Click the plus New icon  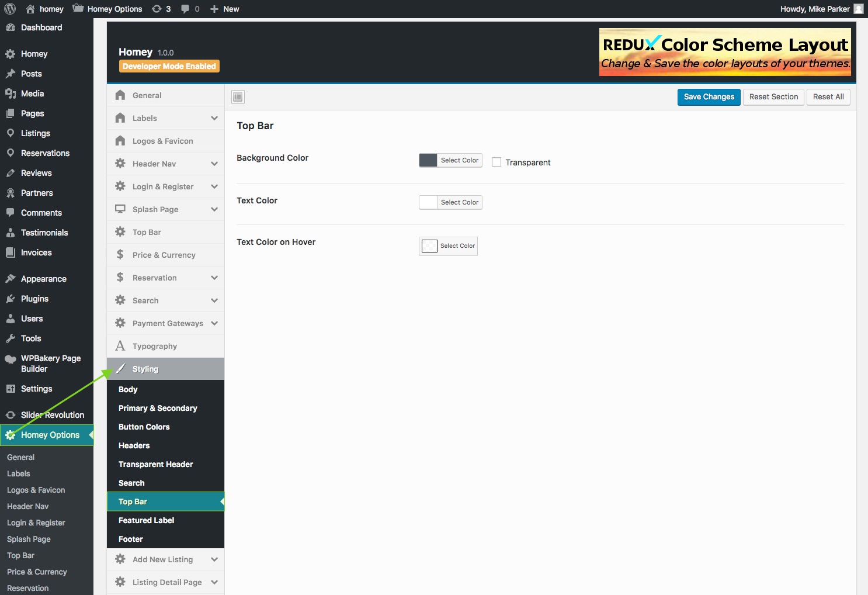click(x=214, y=9)
